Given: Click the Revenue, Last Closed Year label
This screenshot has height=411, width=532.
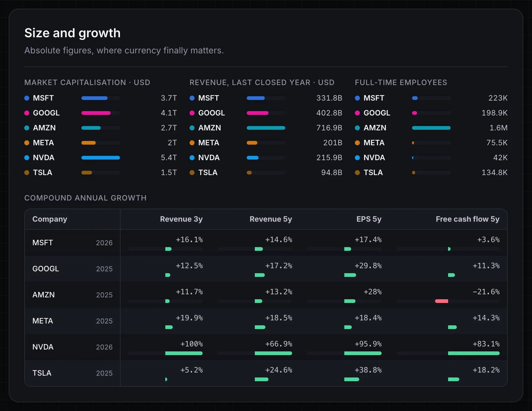Looking at the screenshot, I should 262,83.
